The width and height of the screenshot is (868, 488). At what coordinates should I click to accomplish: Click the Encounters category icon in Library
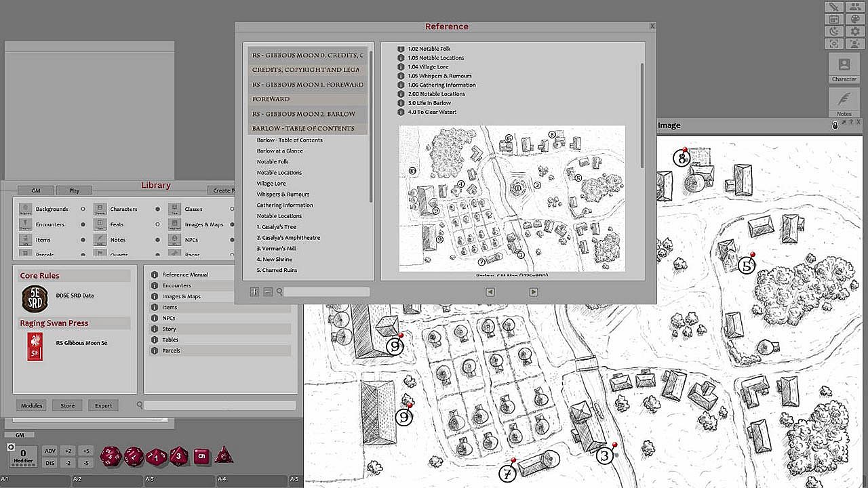25,224
